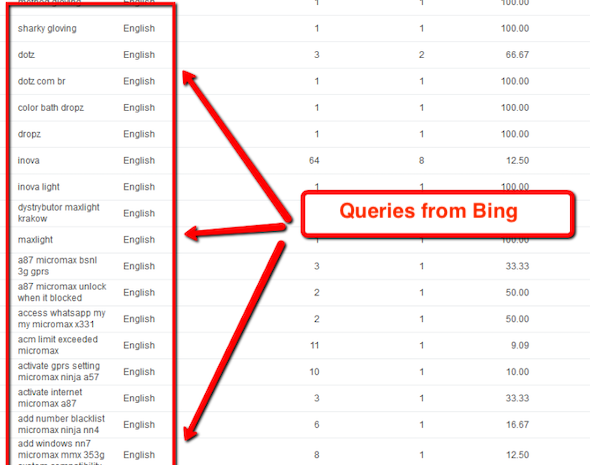Click 33.33 in activate internet row
Screen dimensions: 590x465
pos(517,398)
